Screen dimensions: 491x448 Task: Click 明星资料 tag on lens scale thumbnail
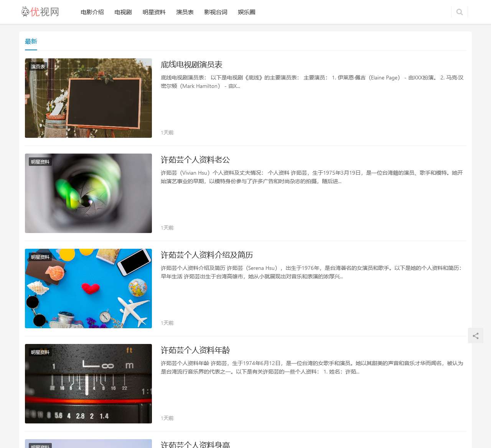(x=40, y=352)
